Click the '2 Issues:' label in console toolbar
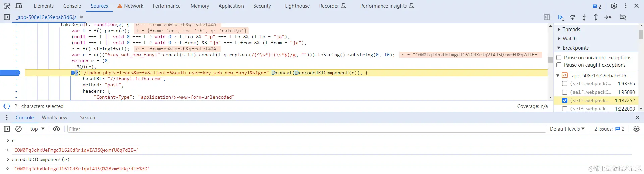Viewport: 644px width, 174px height. point(603,129)
